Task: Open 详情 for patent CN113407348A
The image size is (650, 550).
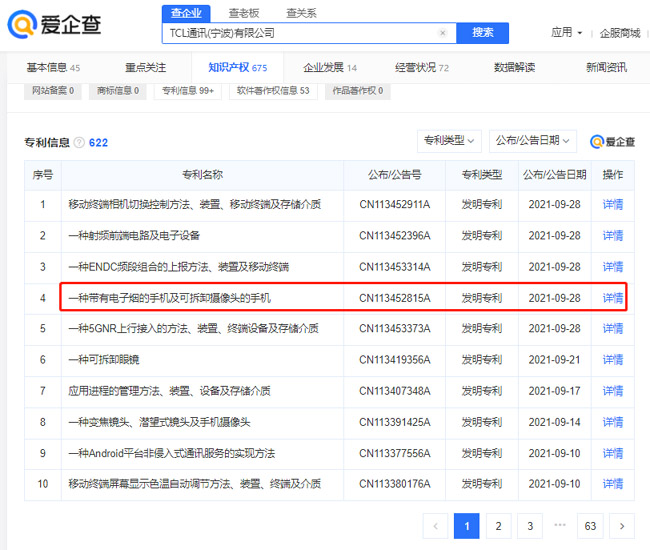Action: click(613, 391)
